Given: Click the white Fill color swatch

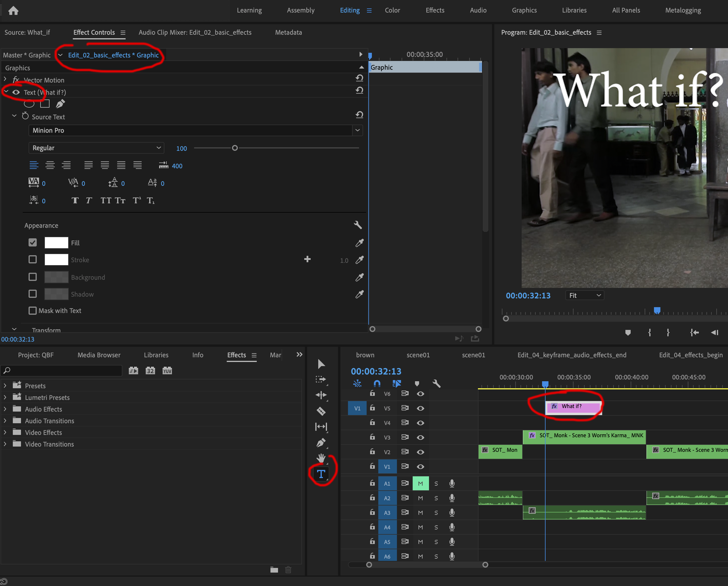Looking at the screenshot, I should coord(56,243).
